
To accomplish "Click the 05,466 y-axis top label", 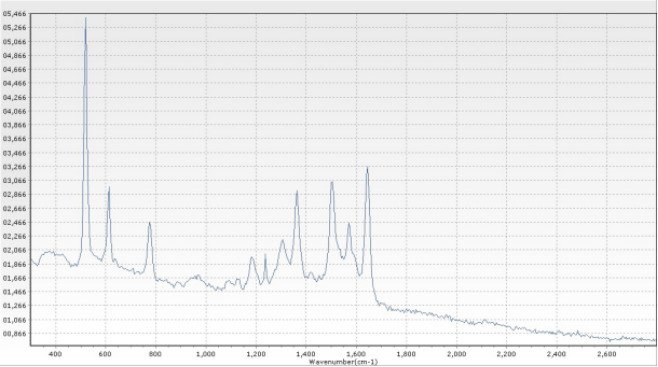I will 15,14.
